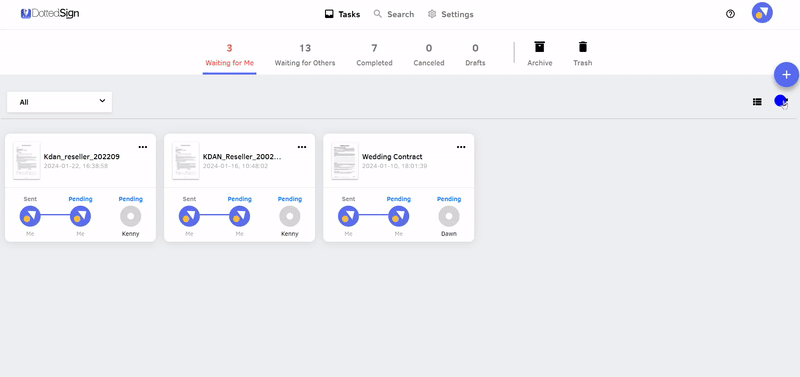
Task: Switch to the Canceled tab
Action: click(x=429, y=55)
